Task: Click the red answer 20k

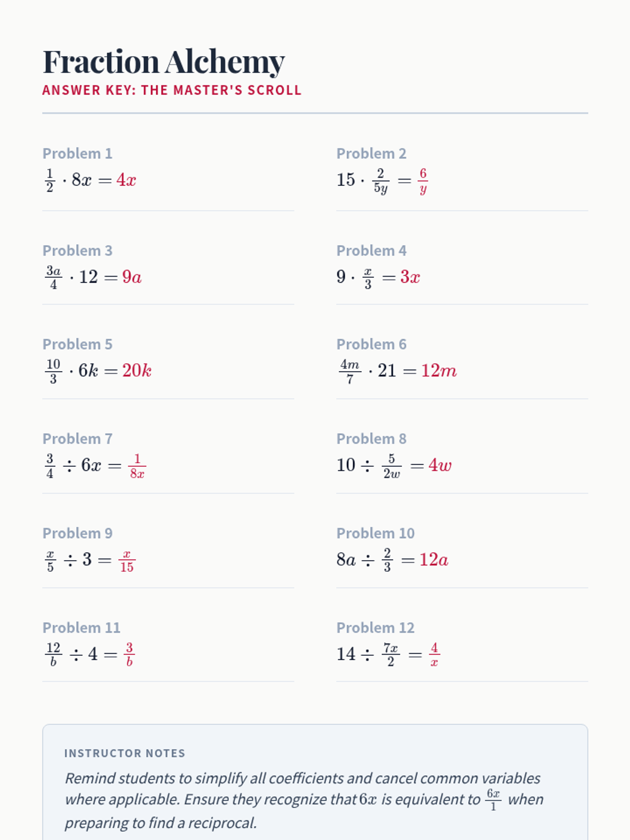Action: point(137,371)
